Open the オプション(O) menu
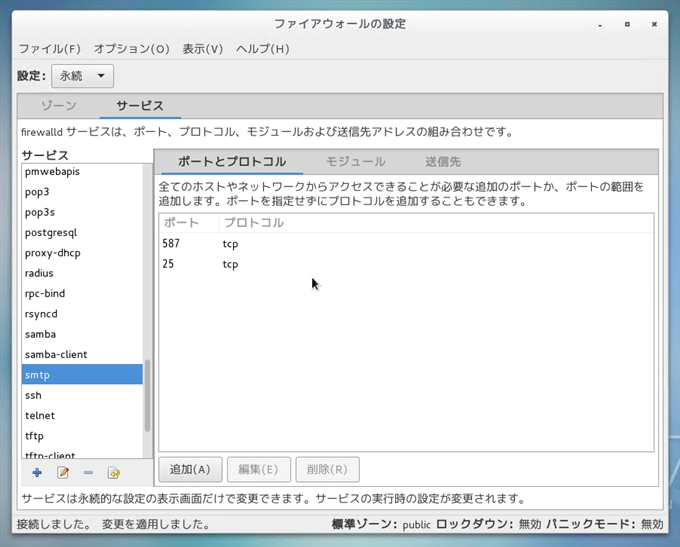 [131, 49]
